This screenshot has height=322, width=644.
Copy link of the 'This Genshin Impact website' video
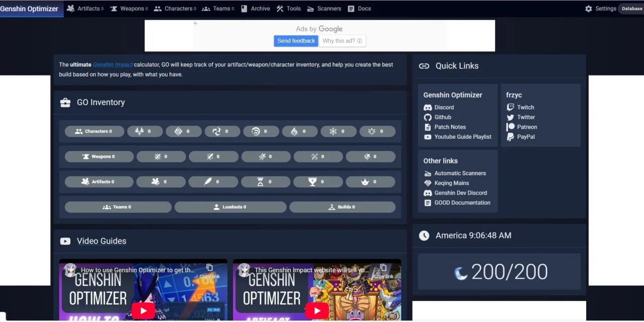click(383, 271)
